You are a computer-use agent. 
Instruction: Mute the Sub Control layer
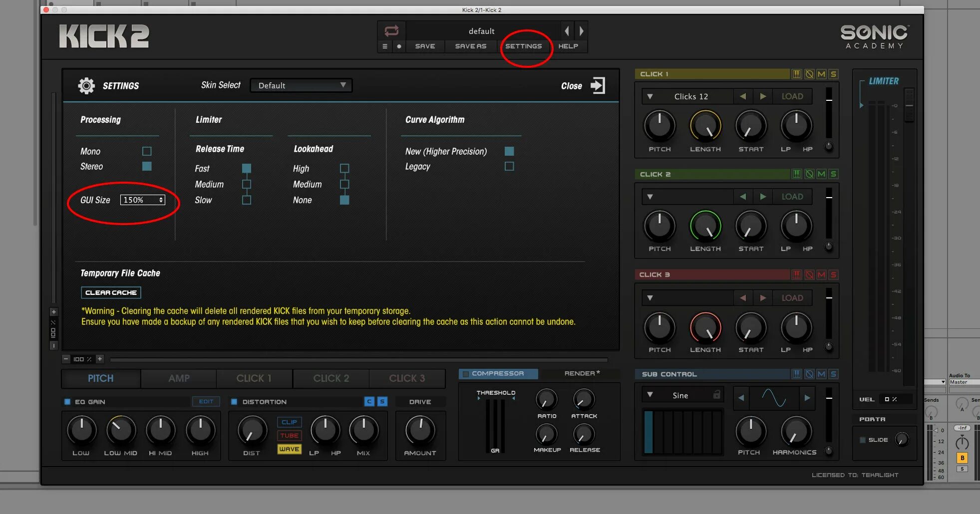[821, 374]
